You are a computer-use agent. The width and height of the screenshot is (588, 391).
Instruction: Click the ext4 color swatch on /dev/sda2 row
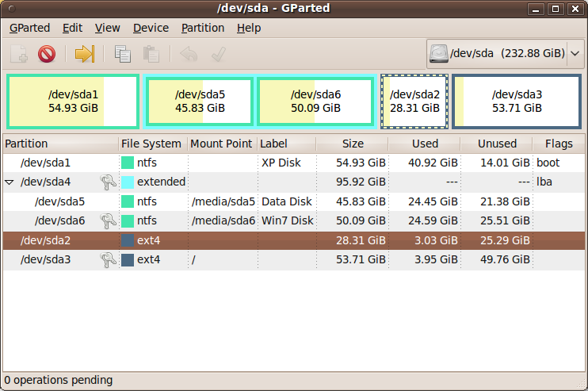click(x=128, y=240)
